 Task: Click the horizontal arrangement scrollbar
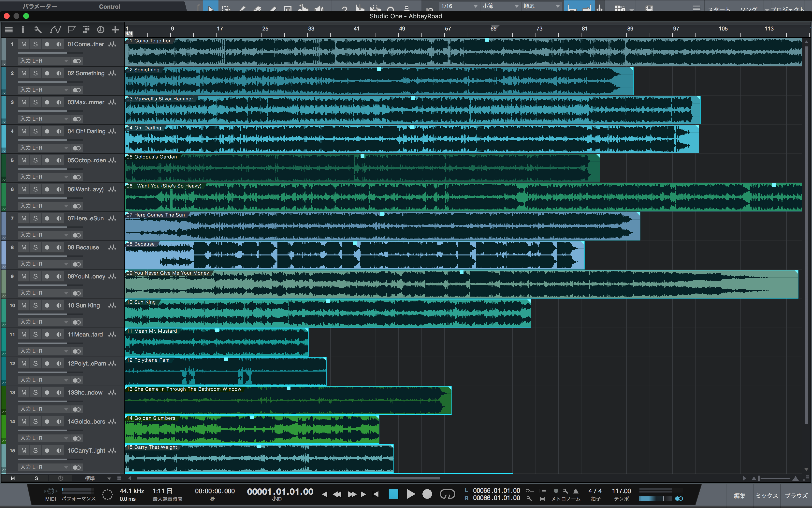[x=288, y=478]
